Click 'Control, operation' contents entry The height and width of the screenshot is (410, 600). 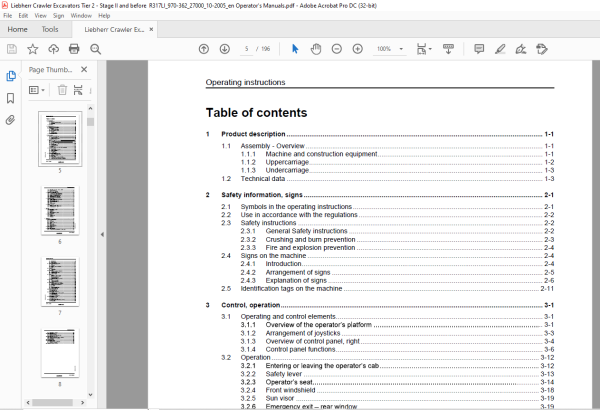[x=251, y=305]
